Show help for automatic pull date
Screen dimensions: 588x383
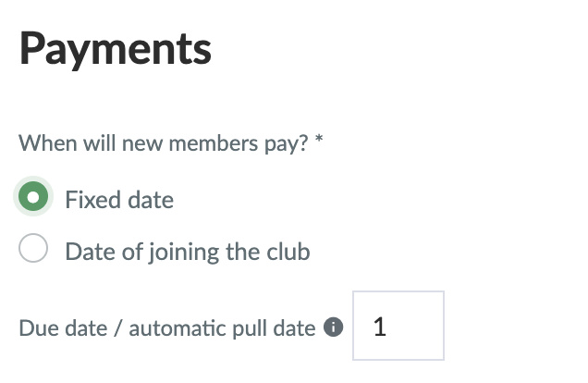pos(334,327)
